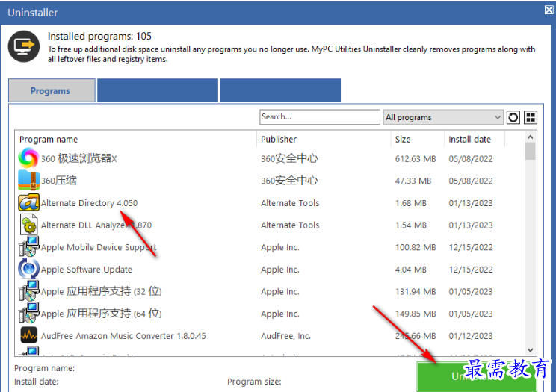
Task: Select Alternate Directory 4.050 name
Action: click(89, 203)
